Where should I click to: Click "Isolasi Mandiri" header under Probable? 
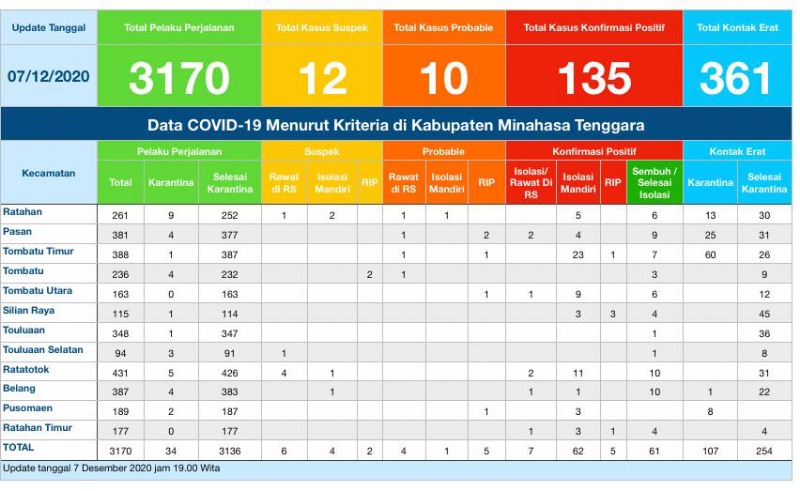coord(446,182)
